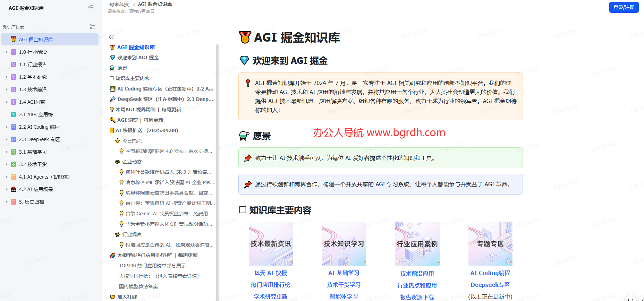The width and height of the screenshot is (644, 301).
Task: Click the 1.0 行业前沿 purple icon
Action: (x=14, y=52)
